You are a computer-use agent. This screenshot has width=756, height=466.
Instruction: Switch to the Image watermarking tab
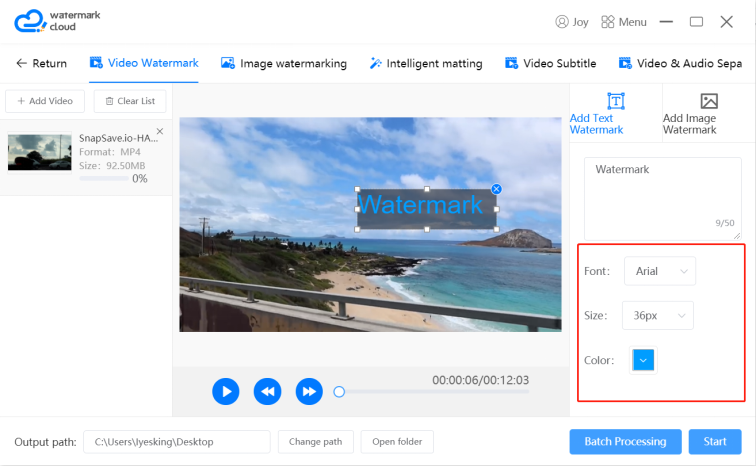[284, 63]
